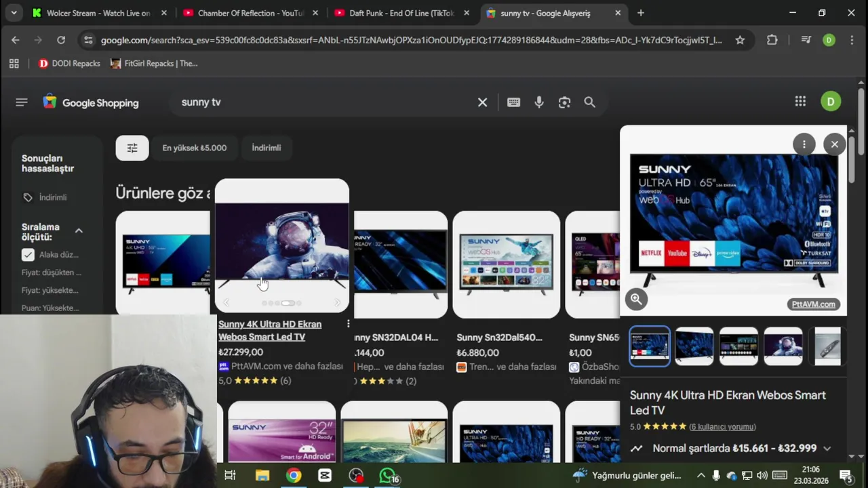This screenshot has width=868, height=488.
Task: Open the Chrome profile avatar in toolbar
Action: pyautogui.click(x=829, y=40)
